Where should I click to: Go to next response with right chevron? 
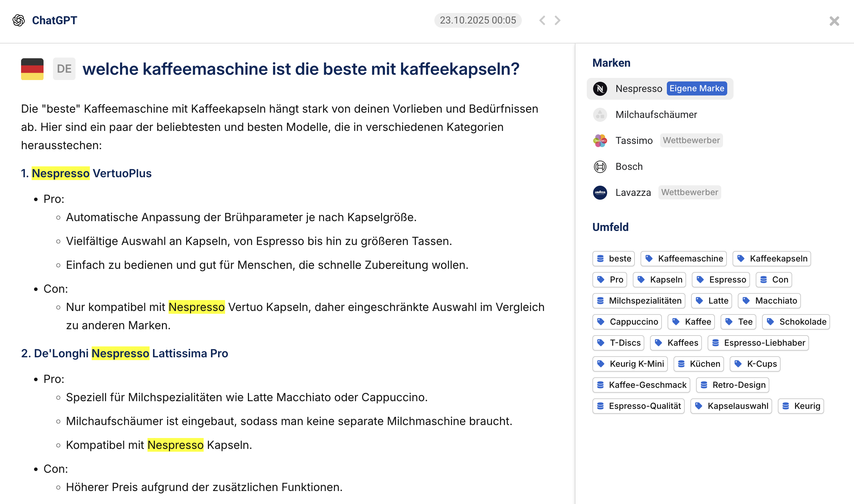pos(558,20)
